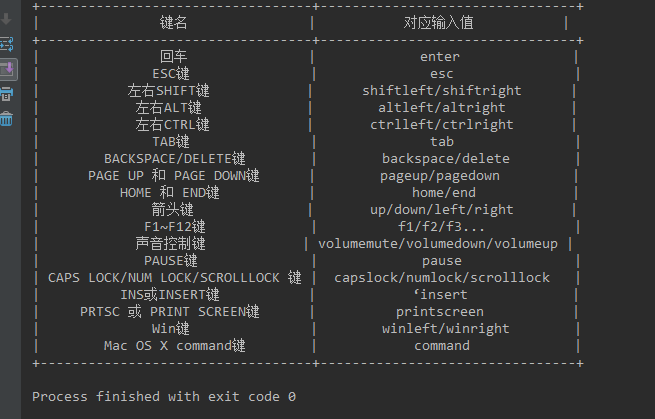Viewport: 655px width, 419px height.
Task: Click the Down stack trace arrow icon
Action: tap(6, 19)
